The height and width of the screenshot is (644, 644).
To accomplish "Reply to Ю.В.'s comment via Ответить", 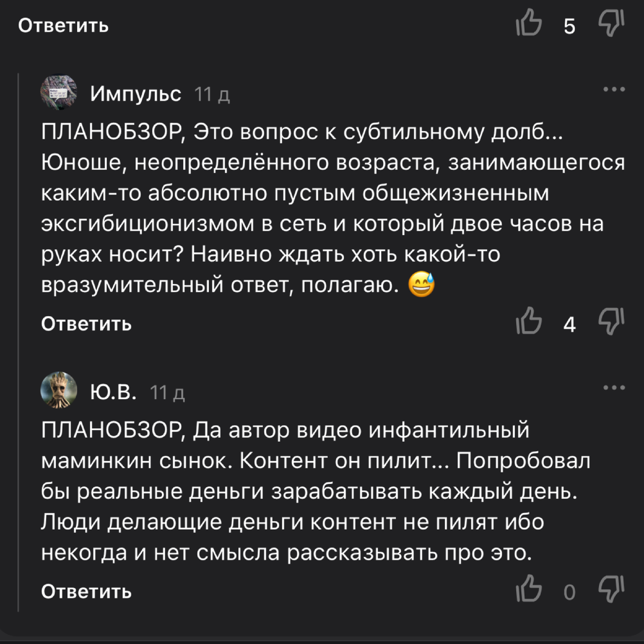I will pyautogui.click(x=86, y=591).
